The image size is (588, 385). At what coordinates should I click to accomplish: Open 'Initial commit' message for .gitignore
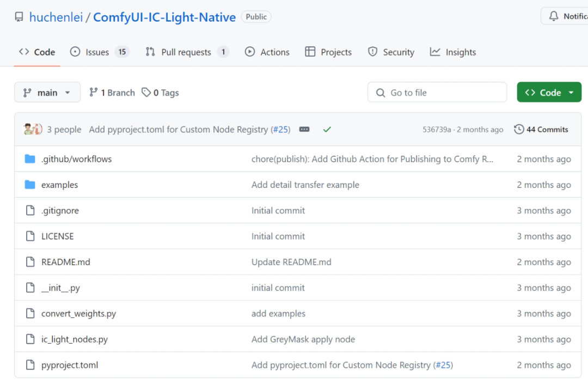(x=278, y=211)
